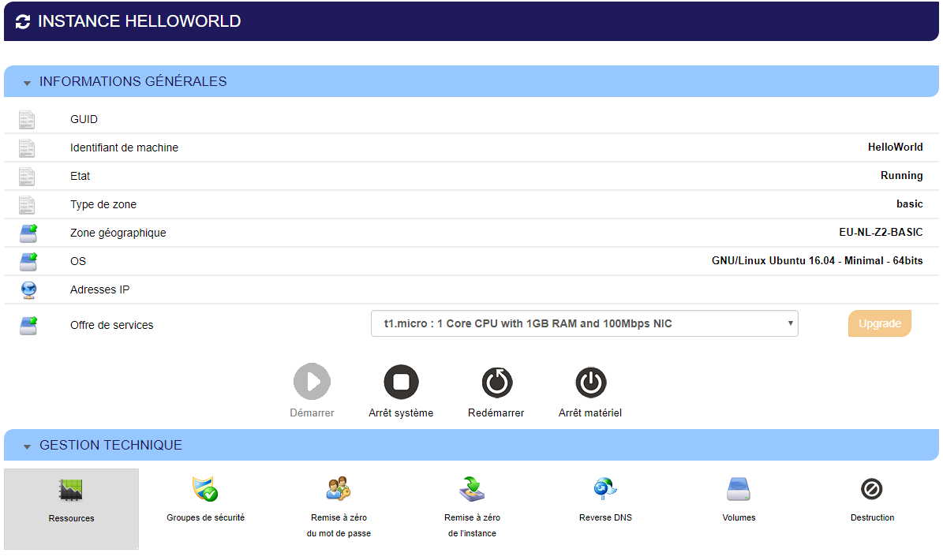Open the Ressources panel icon
943x560 pixels.
[x=71, y=491]
